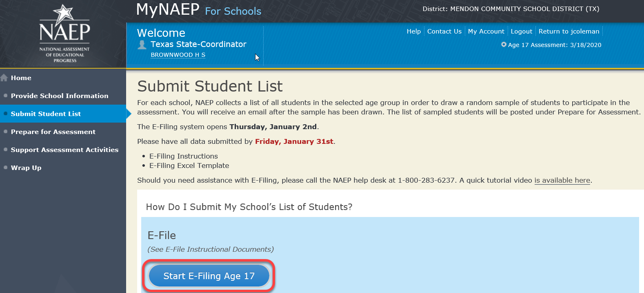The image size is (644, 293).
Task: Click the Logout link
Action: coord(521,31)
